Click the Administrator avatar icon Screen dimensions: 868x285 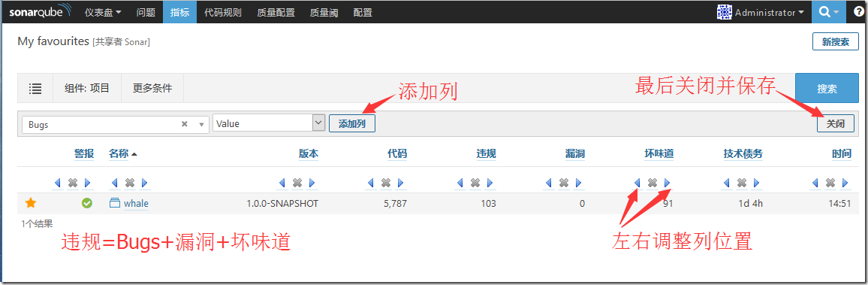click(724, 12)
